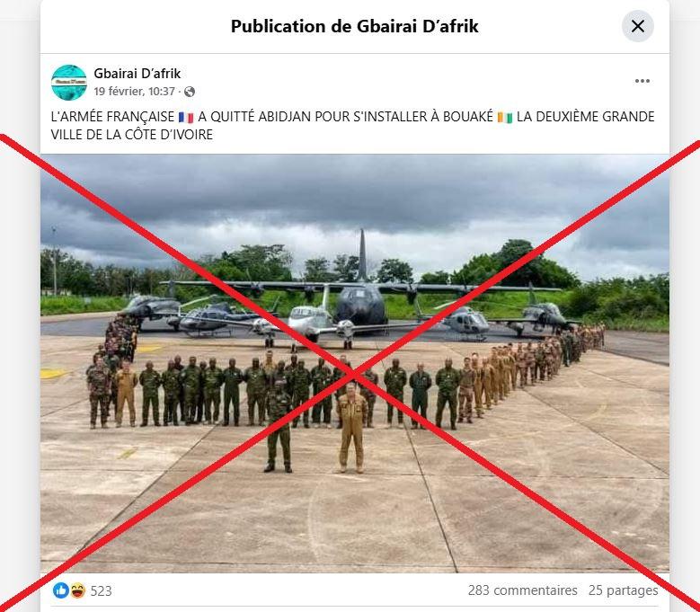
Task: Click the Ivory Coast flag emoji in caption
Action: pos(505,118)
